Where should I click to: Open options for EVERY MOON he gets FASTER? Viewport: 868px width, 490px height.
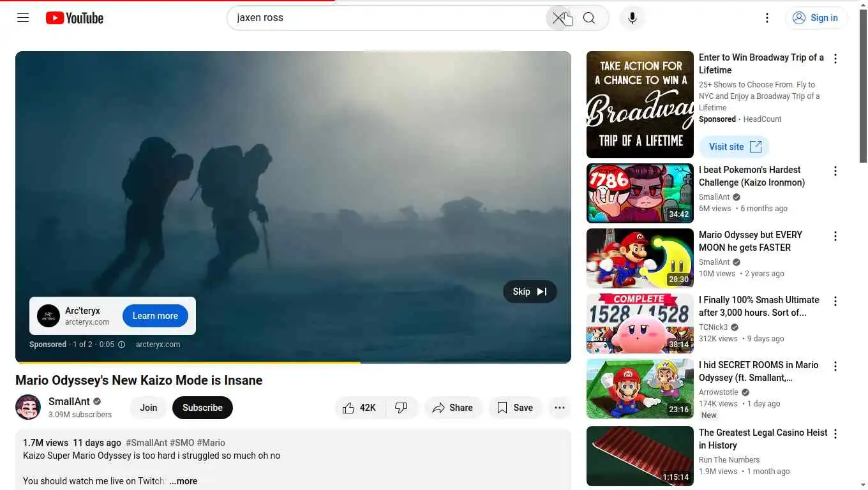tap(835, 236)
